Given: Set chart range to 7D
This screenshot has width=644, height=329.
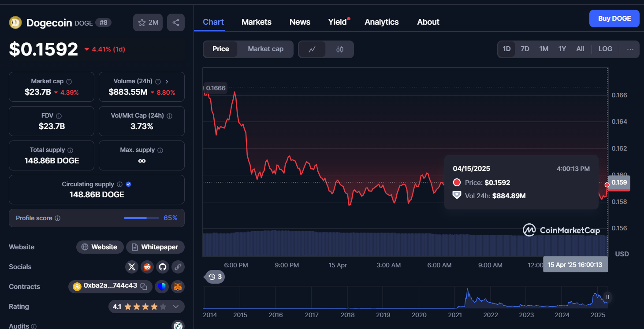Looking at the screenshot, I should 525,49.
